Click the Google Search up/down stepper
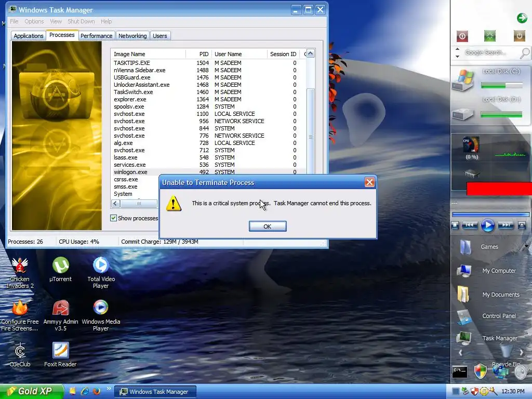The image size is (532, 399). point(457,52)
